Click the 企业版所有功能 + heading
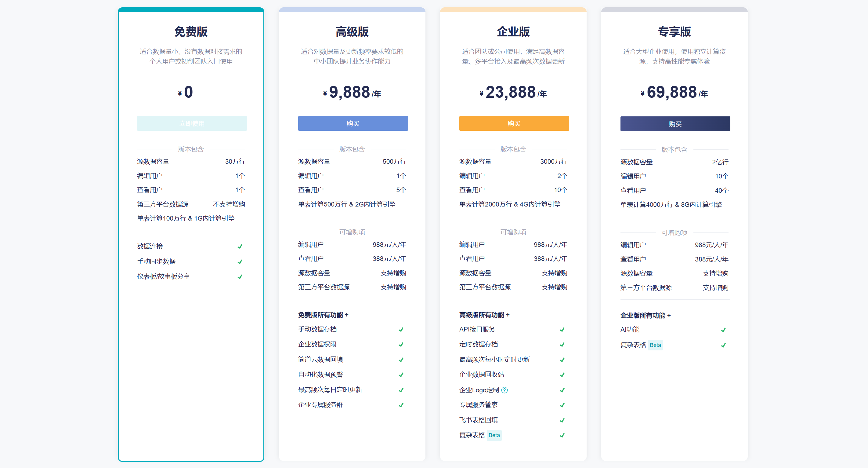 pos(645,316)
